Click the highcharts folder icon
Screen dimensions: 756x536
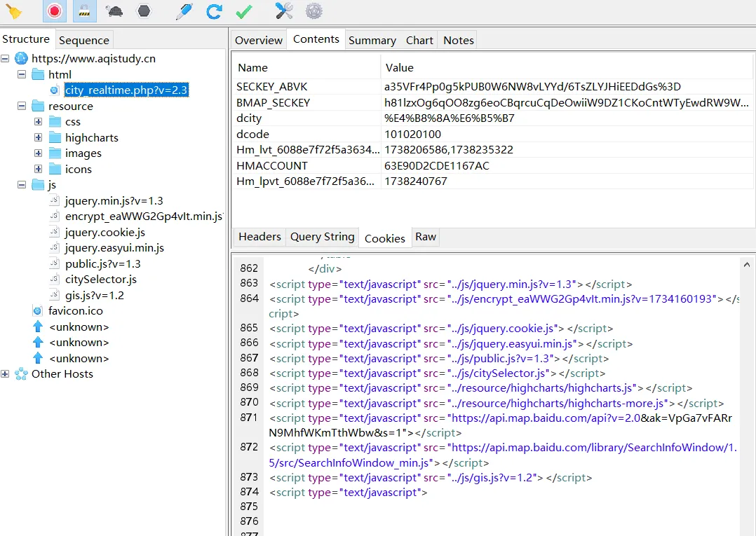pos(55,137)
